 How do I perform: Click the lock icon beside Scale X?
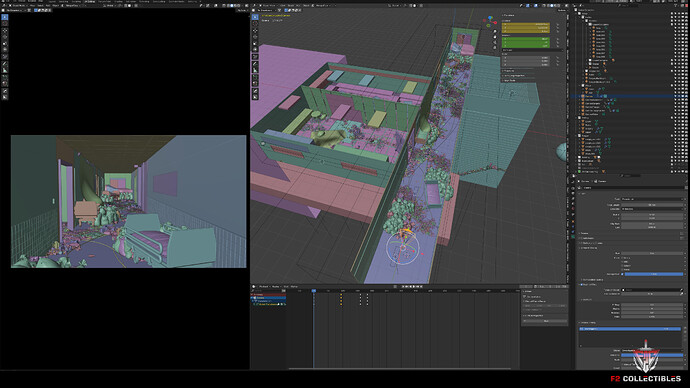coord(558,58)
